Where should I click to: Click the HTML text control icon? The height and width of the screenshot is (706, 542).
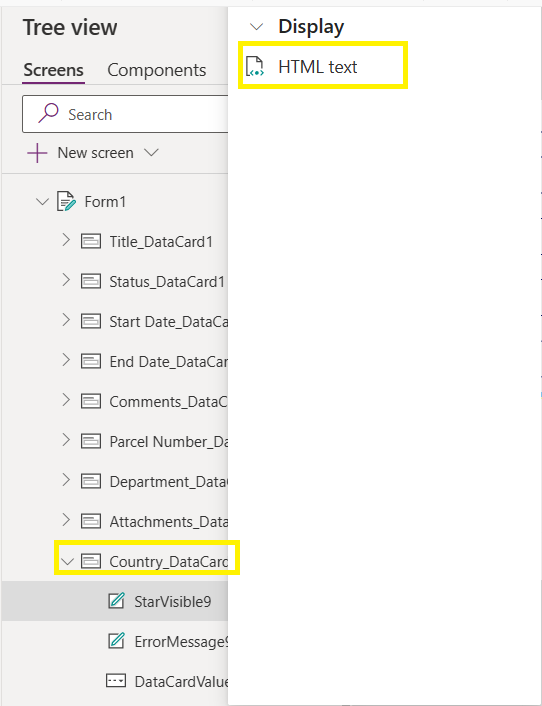click(x=255, y=67)
